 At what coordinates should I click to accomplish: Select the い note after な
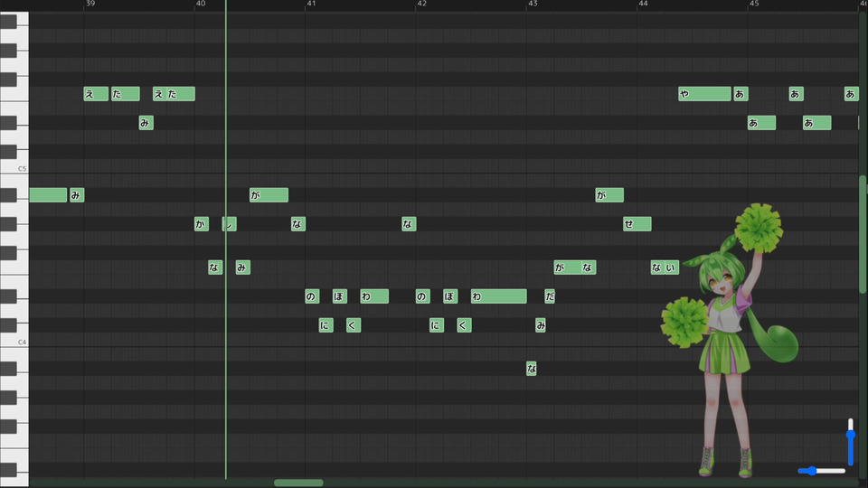(x=672, y=267)
